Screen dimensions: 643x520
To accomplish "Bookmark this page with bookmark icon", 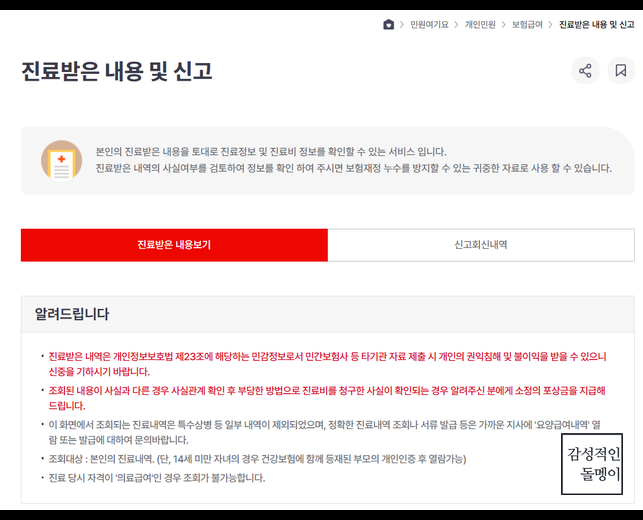I will coord(621,71).
